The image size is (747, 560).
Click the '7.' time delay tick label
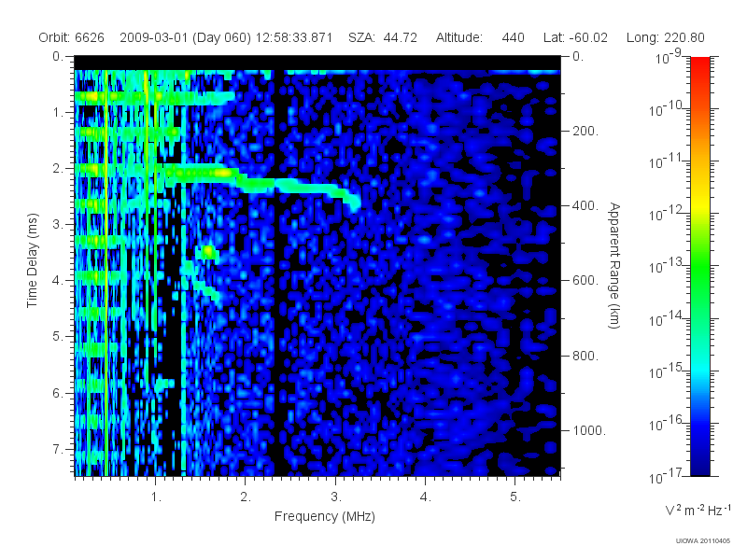point(58,449)
